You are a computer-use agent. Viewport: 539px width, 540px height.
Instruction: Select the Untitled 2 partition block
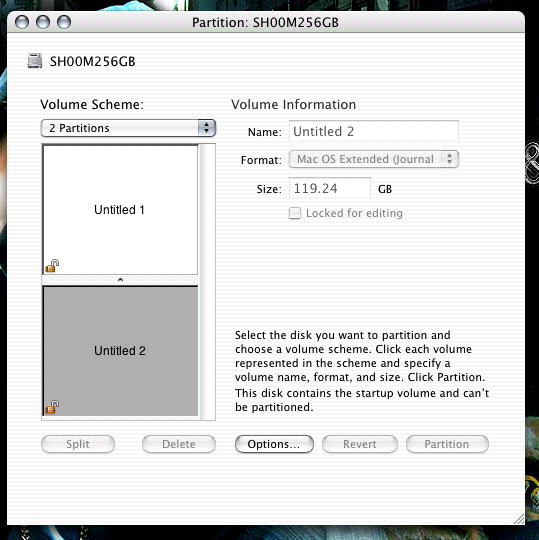120,351
